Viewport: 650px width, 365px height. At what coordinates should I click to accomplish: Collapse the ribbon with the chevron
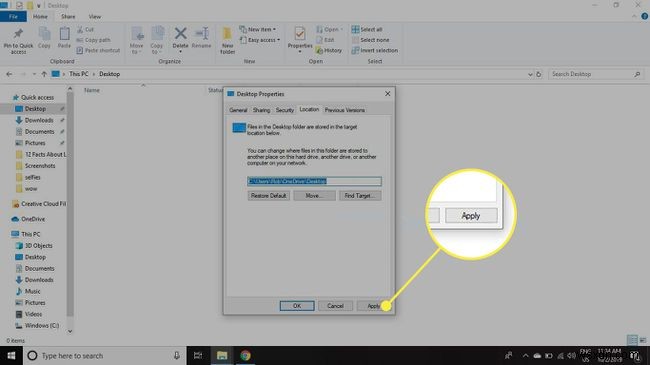click(634, 17)
